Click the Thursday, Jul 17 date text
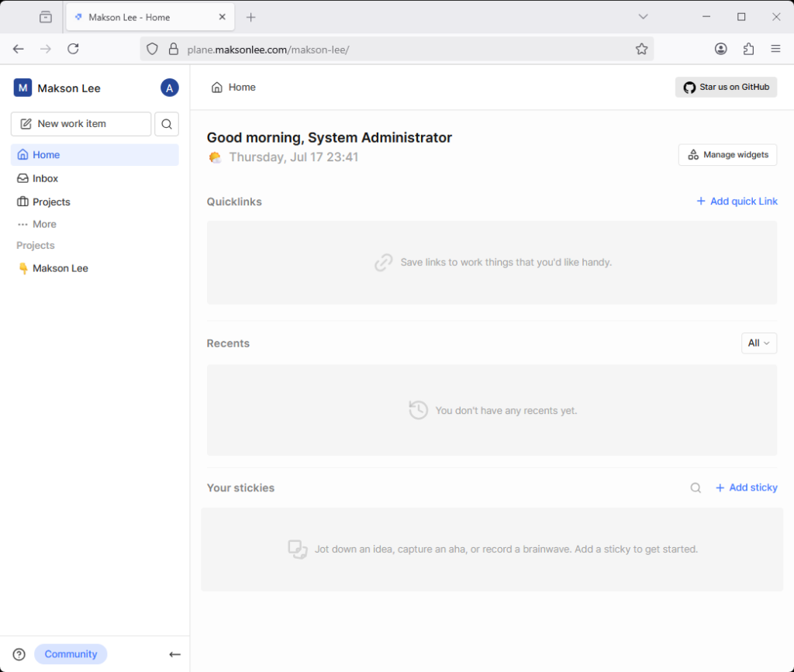The height and width of the screenshot is (672, 794). coord(294,157)
